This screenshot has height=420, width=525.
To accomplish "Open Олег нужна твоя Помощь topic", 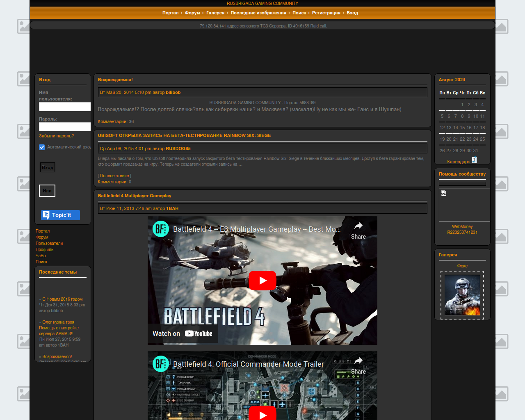I will pyautogui.click(x=59, y=328).
